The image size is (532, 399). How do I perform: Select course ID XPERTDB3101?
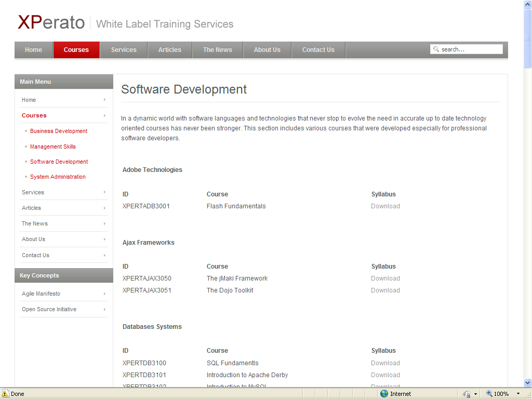tap(144, 375)
